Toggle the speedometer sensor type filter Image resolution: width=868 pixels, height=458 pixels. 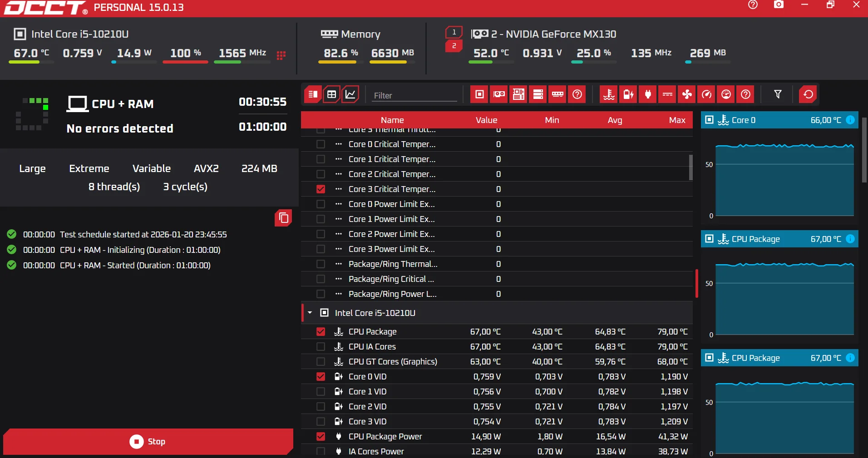(706, 94)
